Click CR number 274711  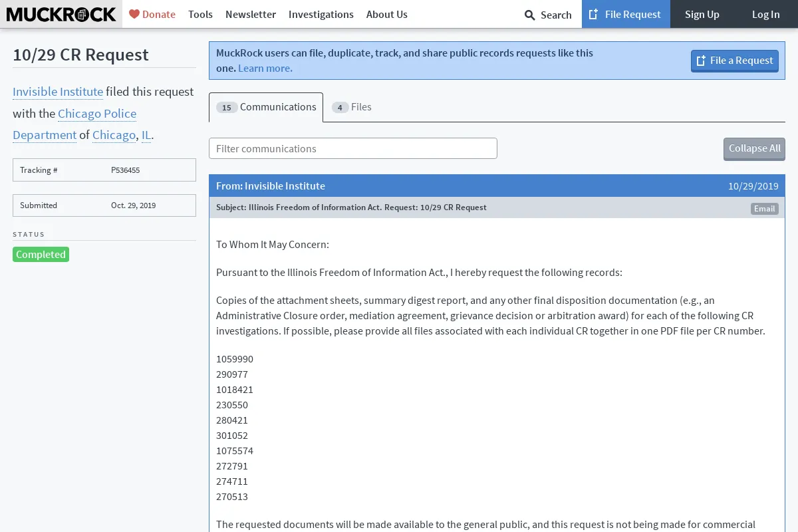click(232, 481)
